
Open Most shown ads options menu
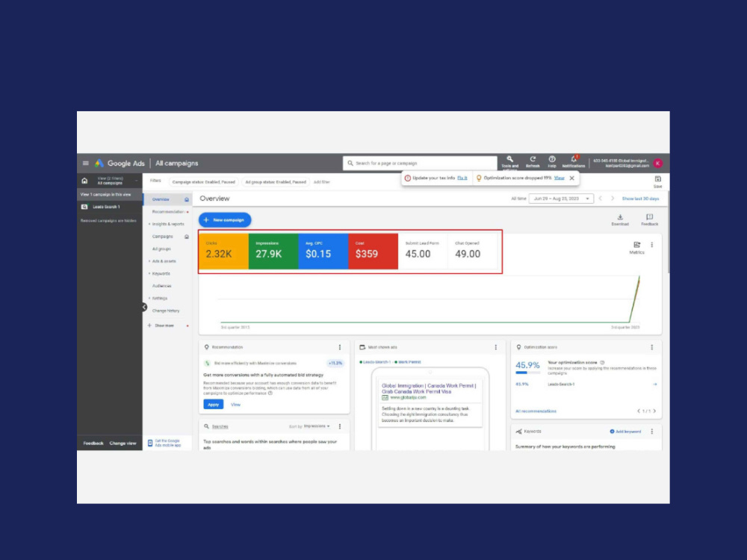coord(496,347)
